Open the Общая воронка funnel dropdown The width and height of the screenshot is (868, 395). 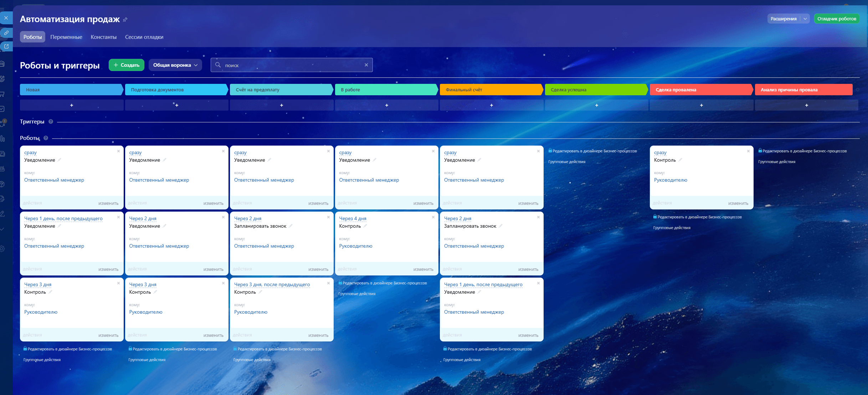coord(175,65)
